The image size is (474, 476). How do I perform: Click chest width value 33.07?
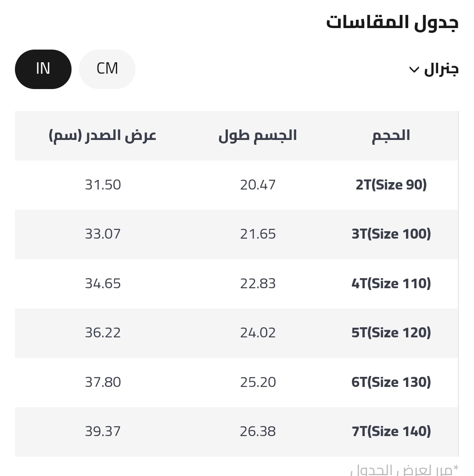[x=103, y=234]
